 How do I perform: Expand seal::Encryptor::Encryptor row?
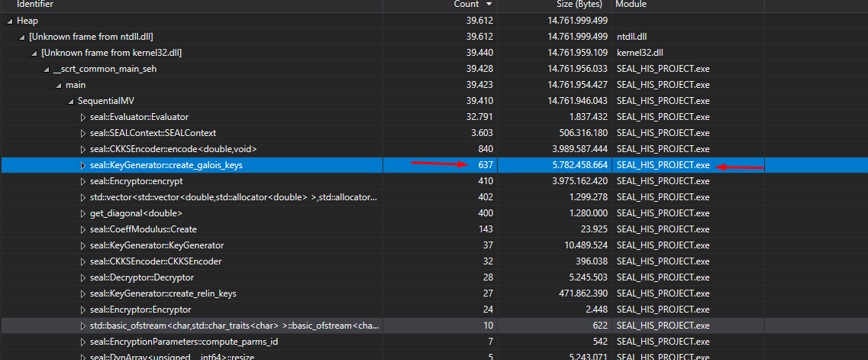pyautogui.click(x=83, y=310)
